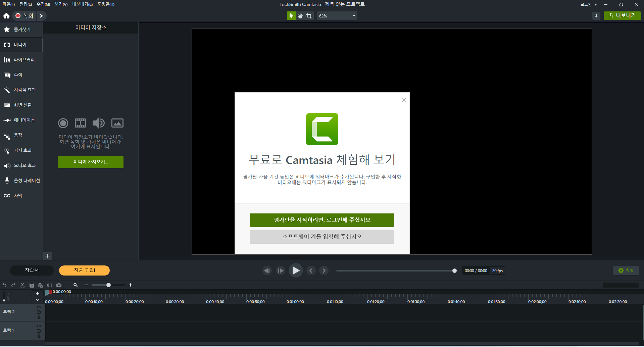This screenshot has height=347, width=644.
Task: Go to next media with right chevron
Action: click(x=324, y=270)
